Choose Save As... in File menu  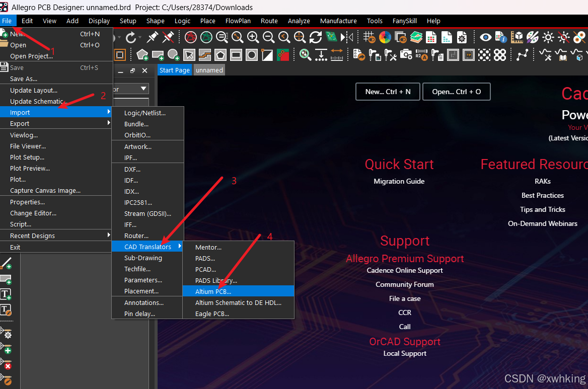coord(56,79)
